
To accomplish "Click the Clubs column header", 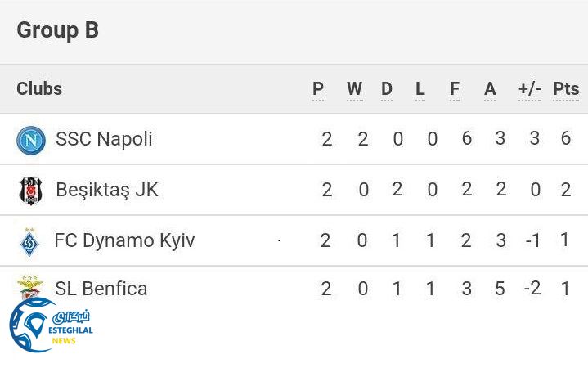I will 39,89.
